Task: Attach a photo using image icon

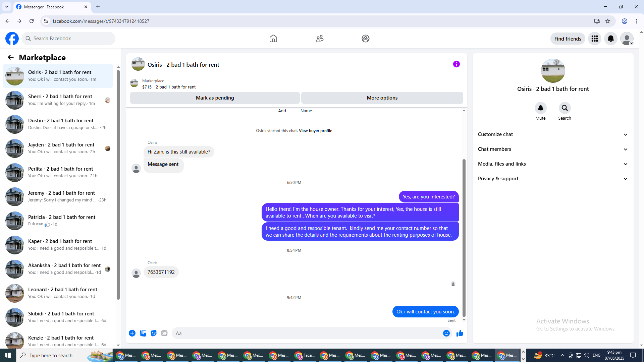Action: 143,333
